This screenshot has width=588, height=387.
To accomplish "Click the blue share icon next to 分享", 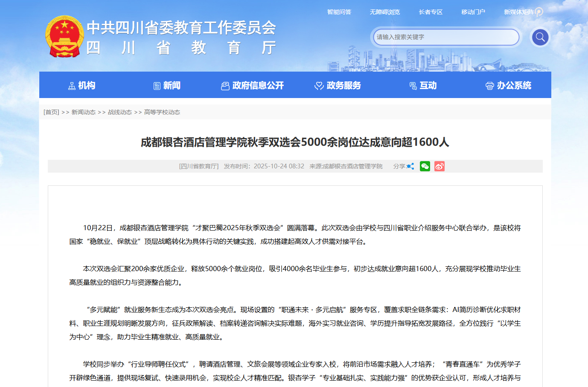I will (x=410, y=166).
